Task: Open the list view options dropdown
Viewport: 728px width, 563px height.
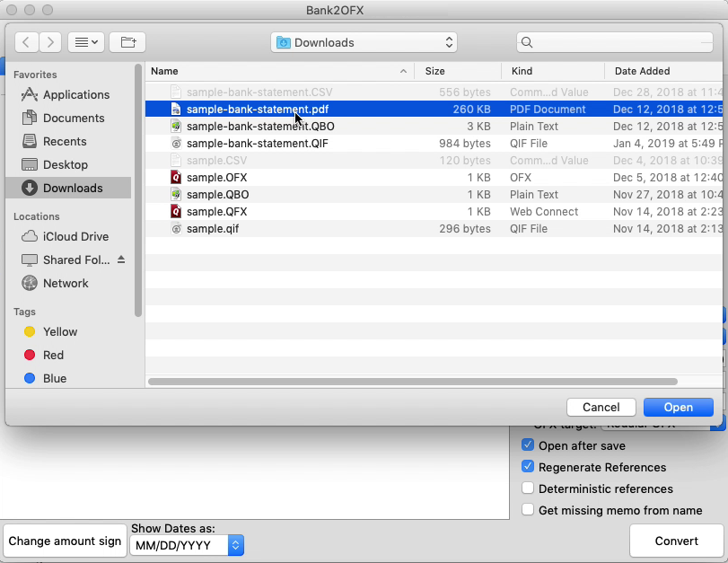Action: (86, 42)
